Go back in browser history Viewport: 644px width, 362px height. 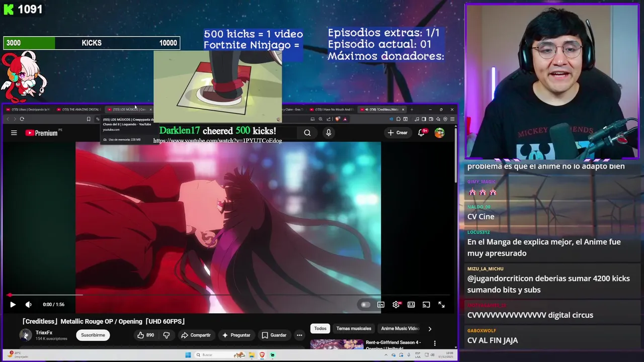coord(8,119)
